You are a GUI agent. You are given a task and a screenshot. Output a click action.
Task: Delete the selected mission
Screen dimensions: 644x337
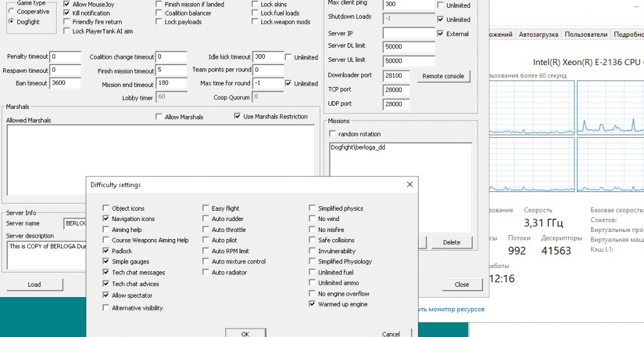pos(452,242)
